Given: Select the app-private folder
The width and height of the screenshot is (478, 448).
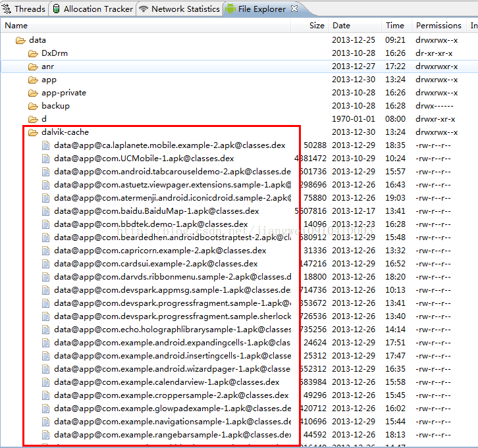Looking at the screenshot, I should [64, 93].
